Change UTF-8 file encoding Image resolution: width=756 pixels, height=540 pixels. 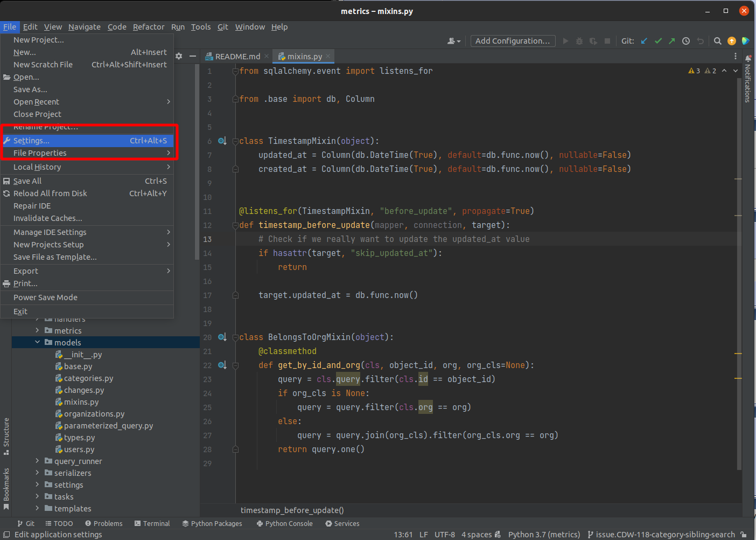(445, 535)
